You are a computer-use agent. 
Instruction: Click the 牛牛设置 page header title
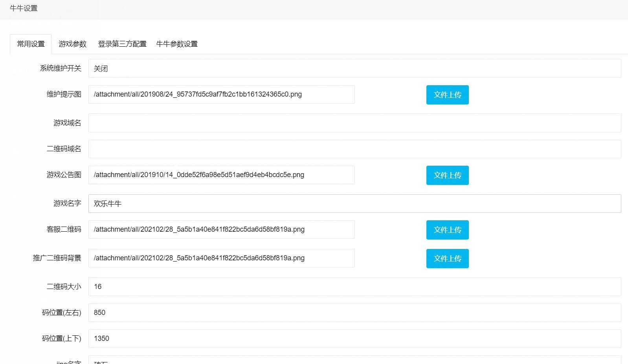coord(24,8)
